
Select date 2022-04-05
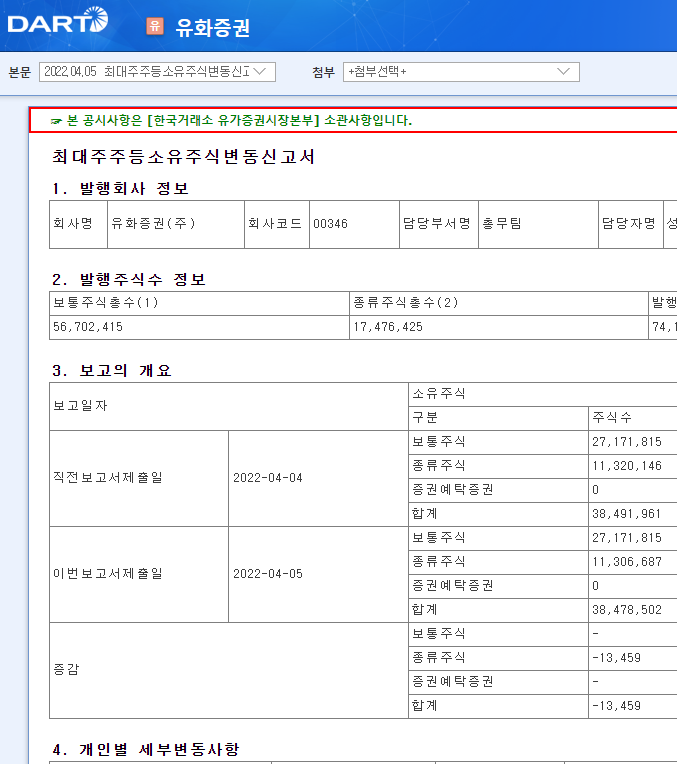[x=268, y=574]
